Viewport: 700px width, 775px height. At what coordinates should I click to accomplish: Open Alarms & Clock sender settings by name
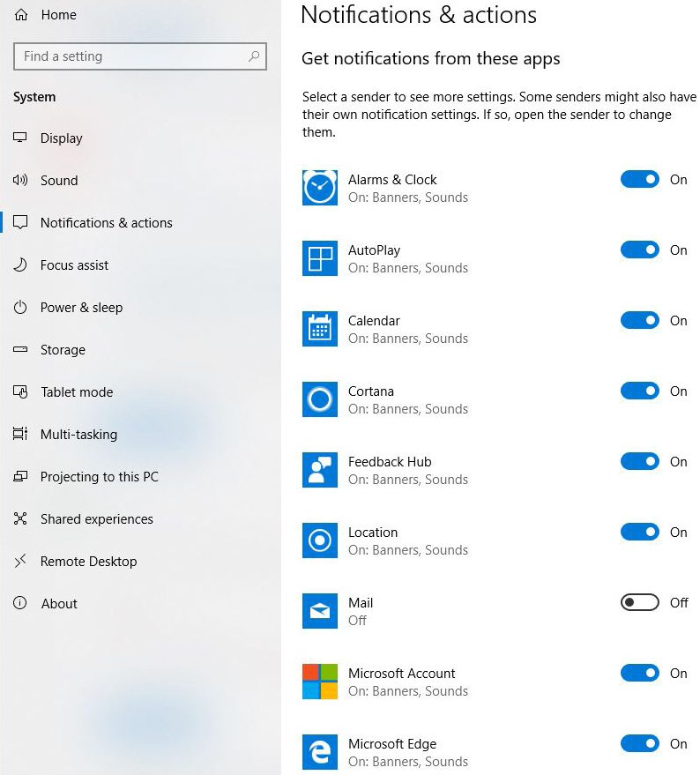392,179
